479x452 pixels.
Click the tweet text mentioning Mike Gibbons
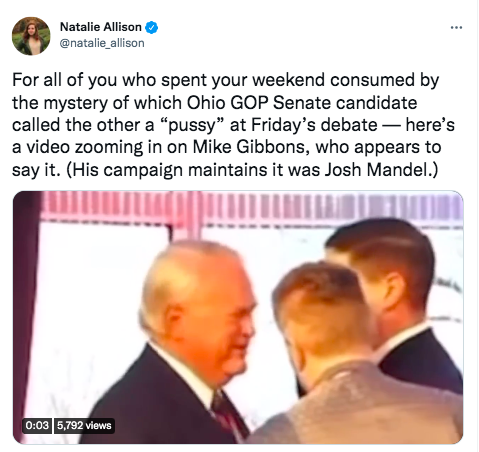point(233,125)
